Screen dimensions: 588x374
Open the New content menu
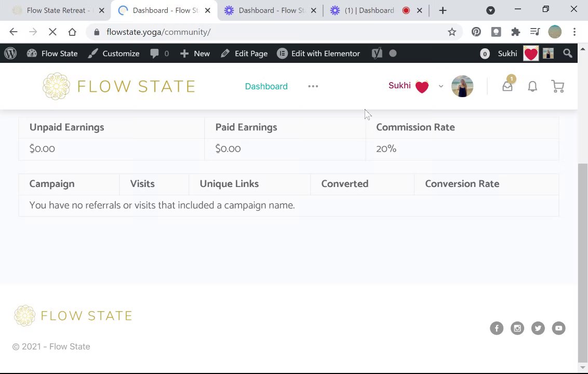(x=195, y=54)
